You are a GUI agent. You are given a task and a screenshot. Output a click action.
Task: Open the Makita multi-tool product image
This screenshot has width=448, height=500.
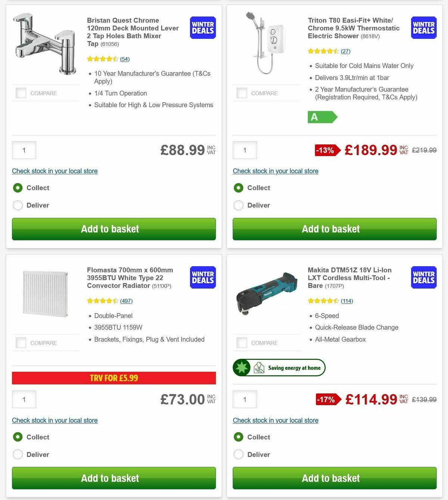pos(267,293)
